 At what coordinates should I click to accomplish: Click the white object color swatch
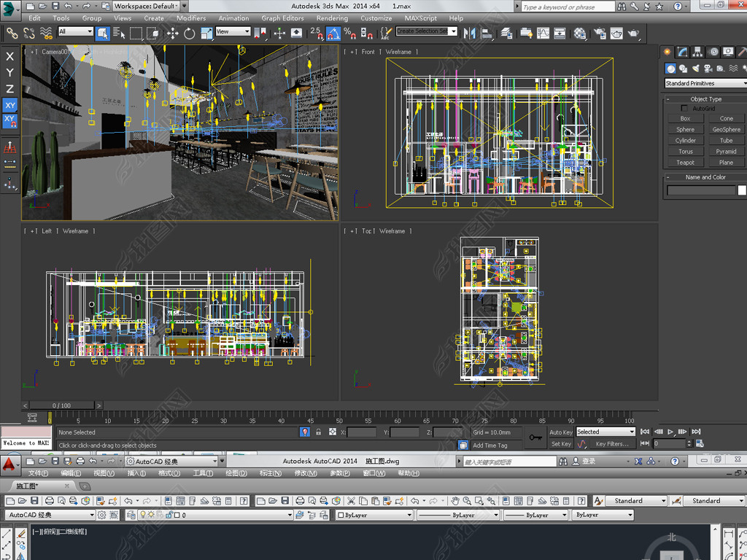coord(742,190)
